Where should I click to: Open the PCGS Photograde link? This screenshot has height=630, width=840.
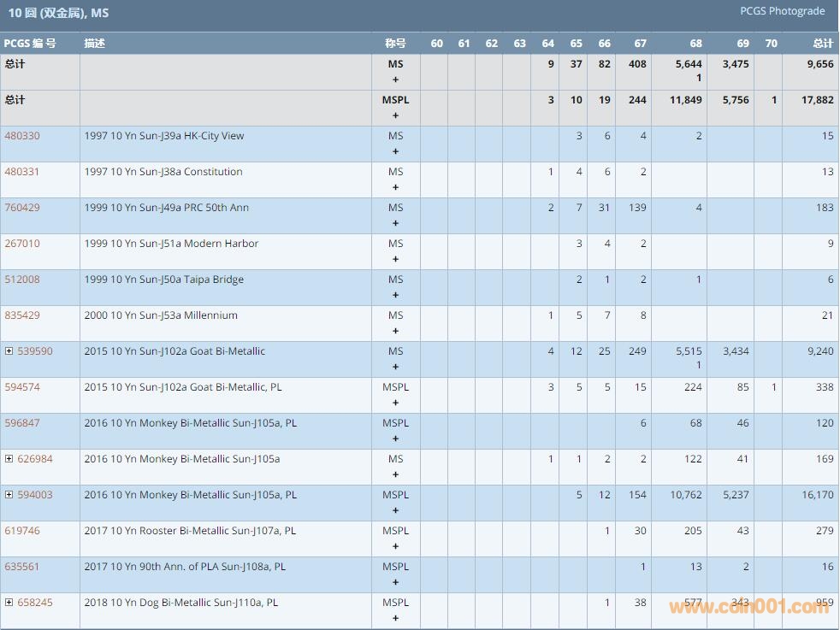(x=782, y=11)
